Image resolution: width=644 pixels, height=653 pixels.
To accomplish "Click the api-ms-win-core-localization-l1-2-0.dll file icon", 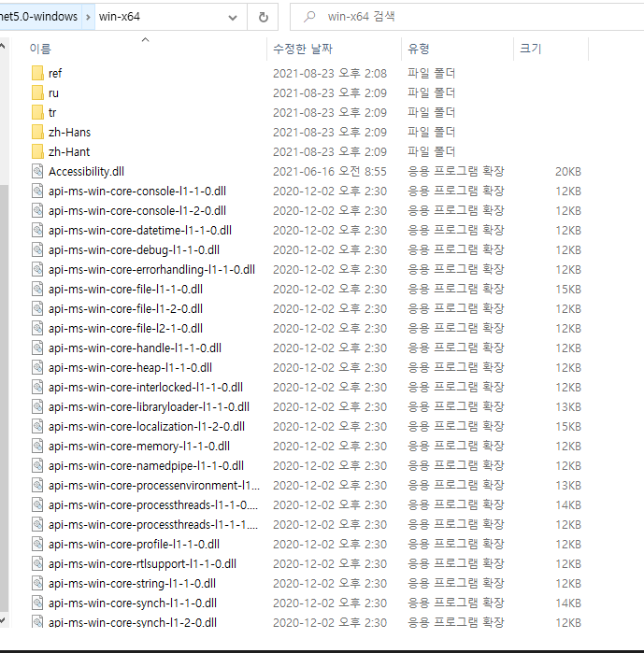I will (37, 426).
